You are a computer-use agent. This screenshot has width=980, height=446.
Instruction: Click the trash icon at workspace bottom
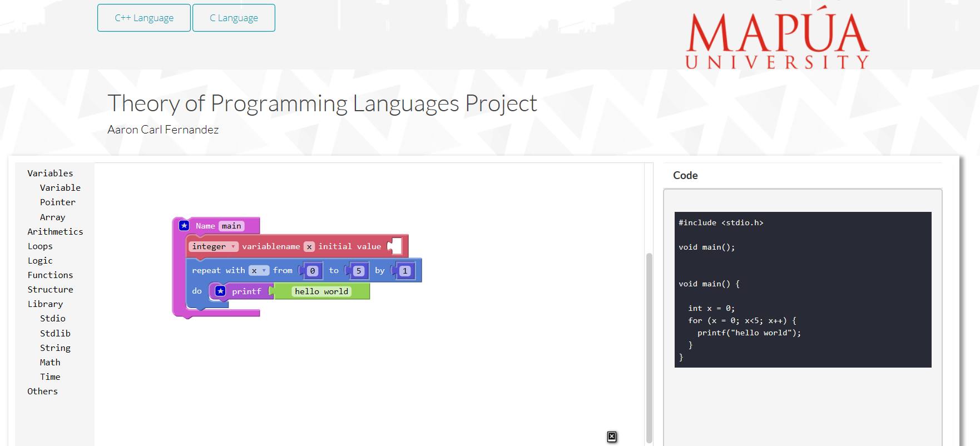[x=612, y=437]
